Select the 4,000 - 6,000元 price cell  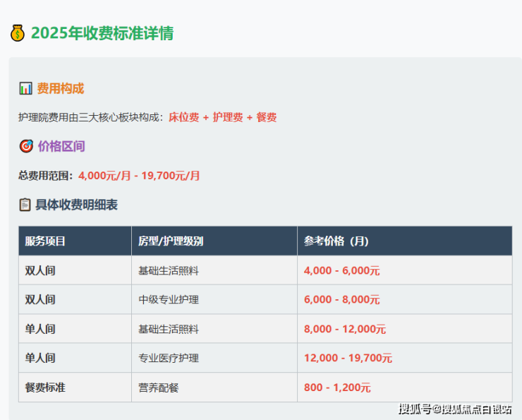tap(341, 270)
